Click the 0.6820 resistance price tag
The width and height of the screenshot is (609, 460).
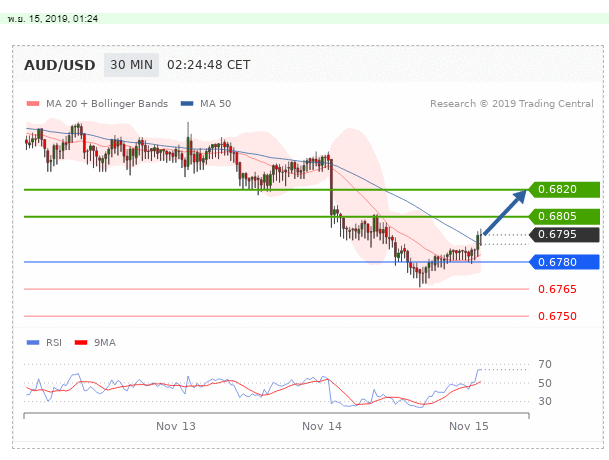(564, 190)
